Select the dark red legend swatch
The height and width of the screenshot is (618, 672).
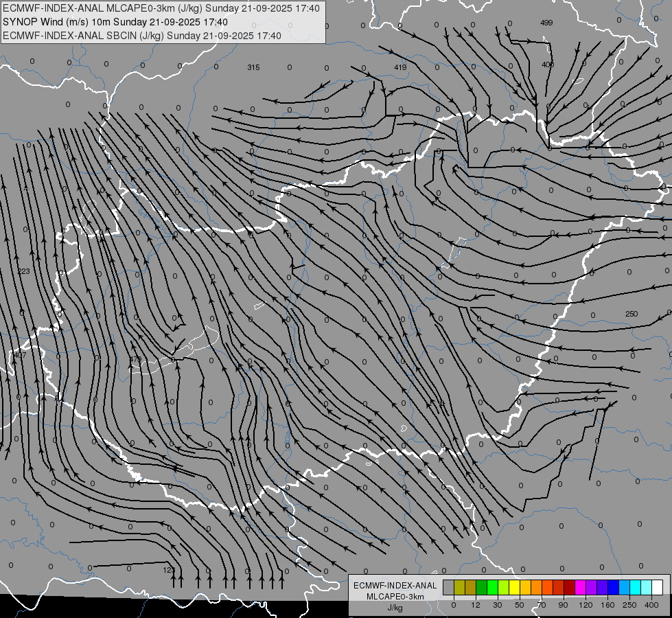[570, 587]
